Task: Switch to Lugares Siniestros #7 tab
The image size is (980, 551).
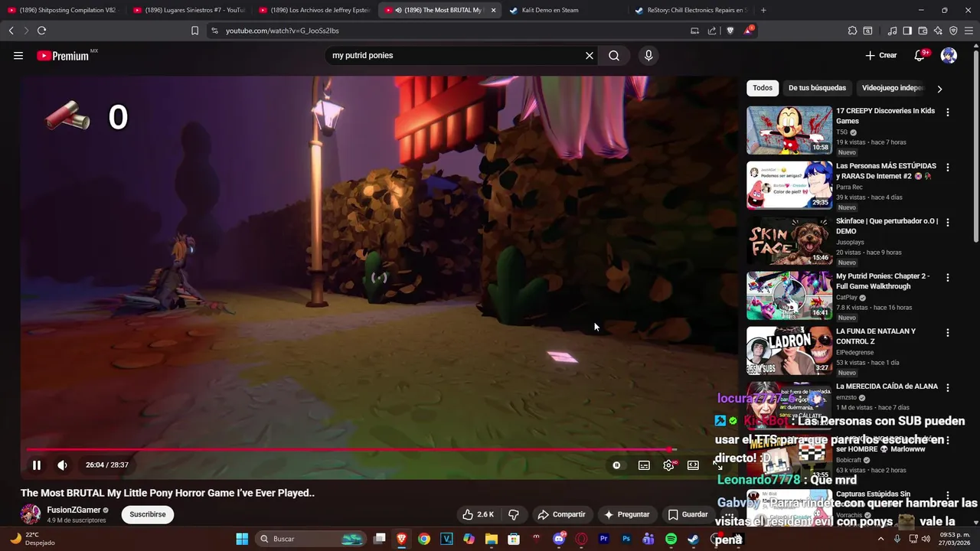Action: pos(188,10)
